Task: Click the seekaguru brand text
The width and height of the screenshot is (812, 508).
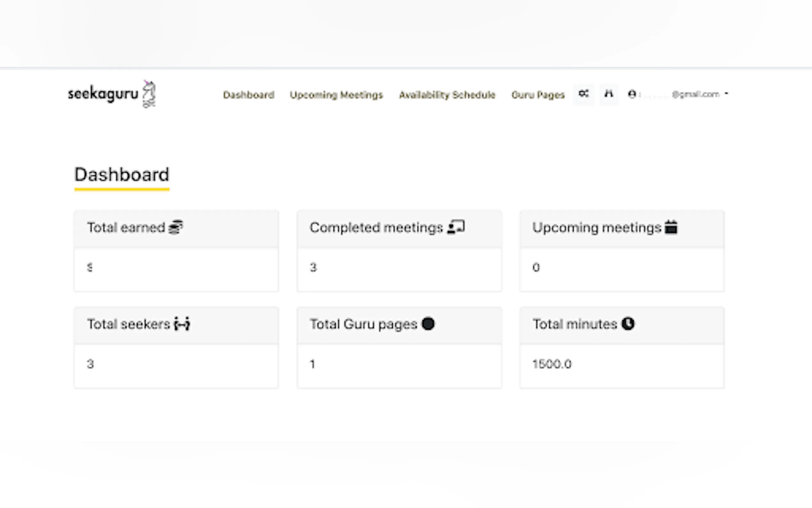Action: pos(103,94)
